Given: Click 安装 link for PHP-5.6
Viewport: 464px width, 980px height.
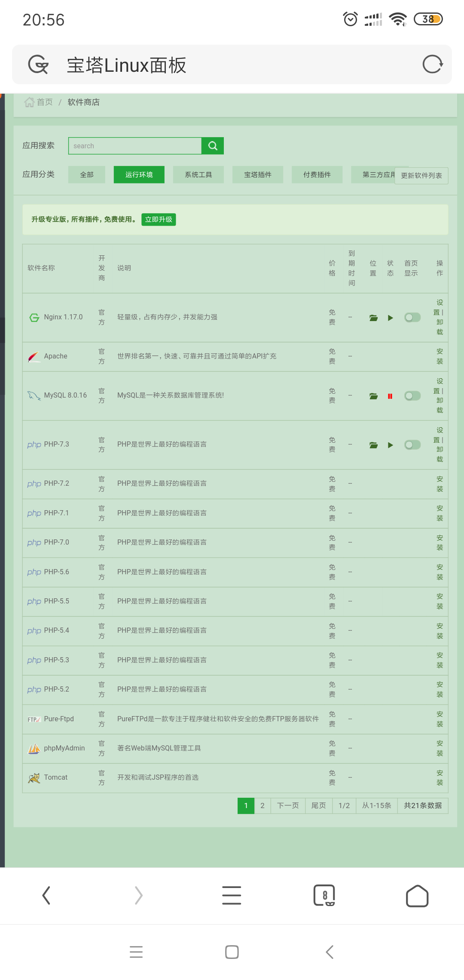Looking at the screenshot, I should click(x=440, y=572).
